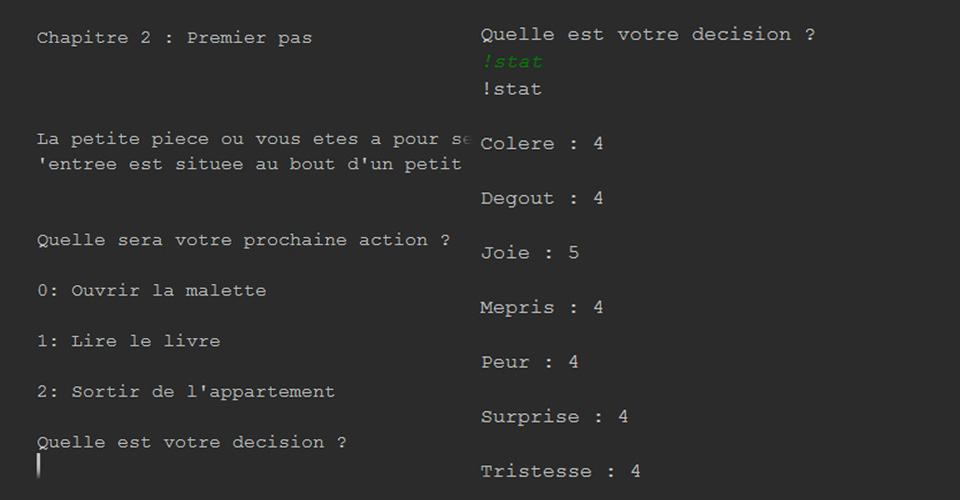The width and height of the screenshot is (960, 500).
Task: Click the green italic !stat command
Action: (x=512, y=62)
